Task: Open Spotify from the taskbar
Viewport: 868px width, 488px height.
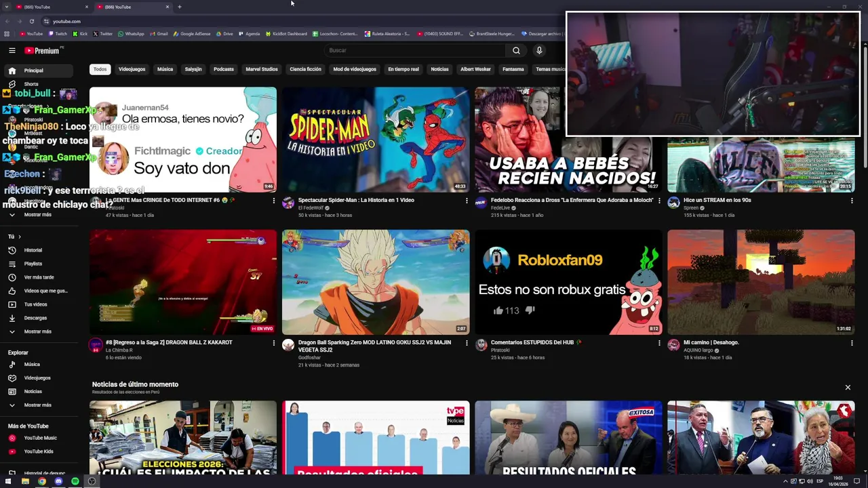Action: tap(75, 481)
